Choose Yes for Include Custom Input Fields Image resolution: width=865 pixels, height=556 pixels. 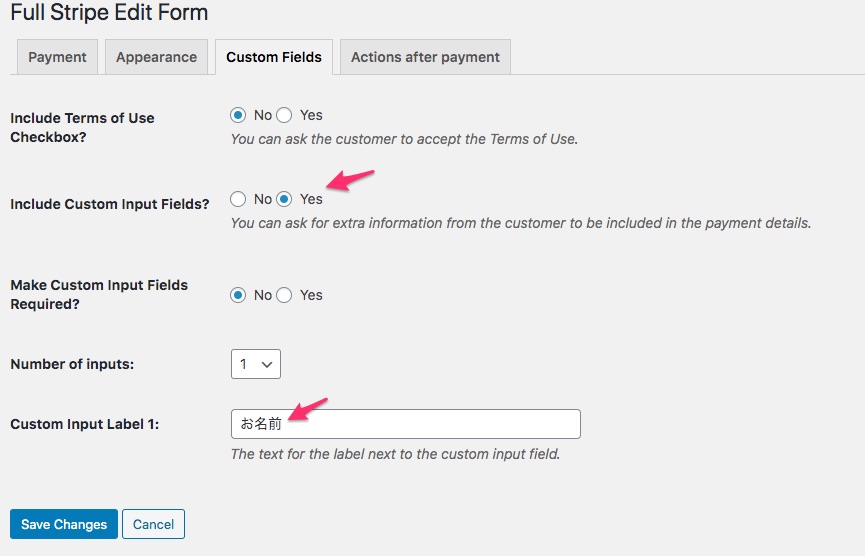(284, 199)
